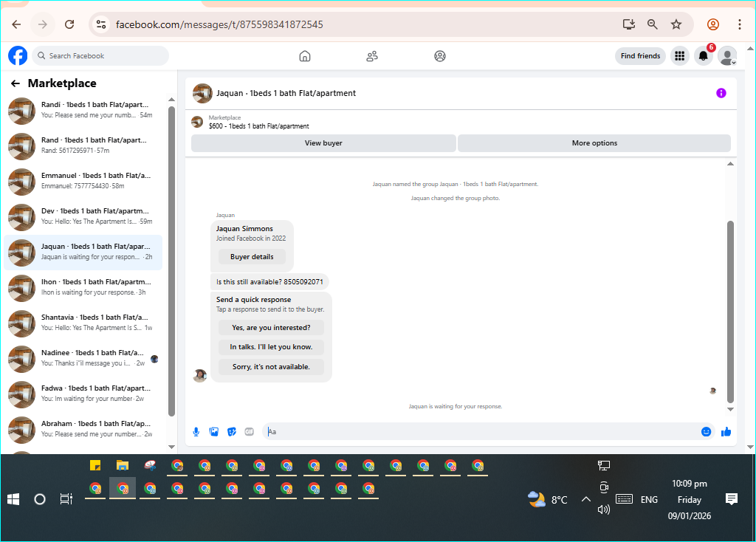Click install app icon in address bar
The height and width of the screenshot is (542, 756).
[x=629, y=24]
